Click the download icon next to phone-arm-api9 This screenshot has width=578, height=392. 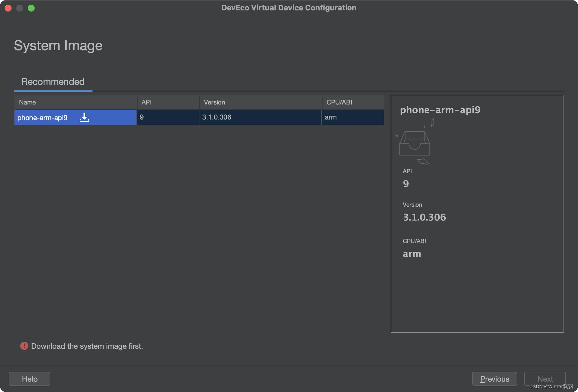[84, 117]
